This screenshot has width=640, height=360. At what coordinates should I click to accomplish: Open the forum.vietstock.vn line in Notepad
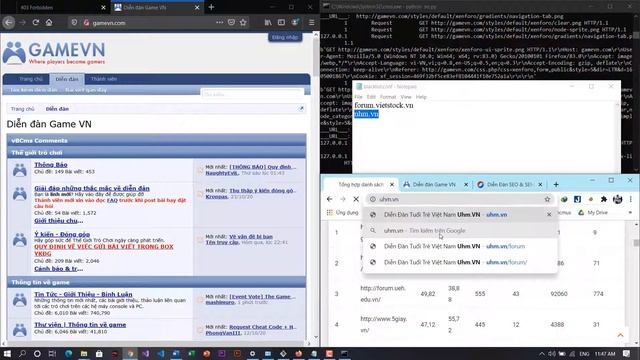click(384, 105)
